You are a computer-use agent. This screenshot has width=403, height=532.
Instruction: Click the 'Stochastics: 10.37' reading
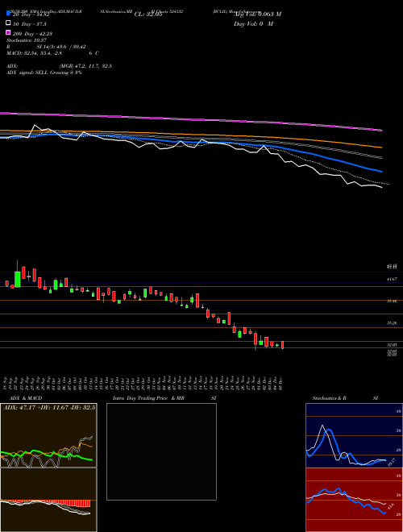pyautogui.click(x=27, y=40)
